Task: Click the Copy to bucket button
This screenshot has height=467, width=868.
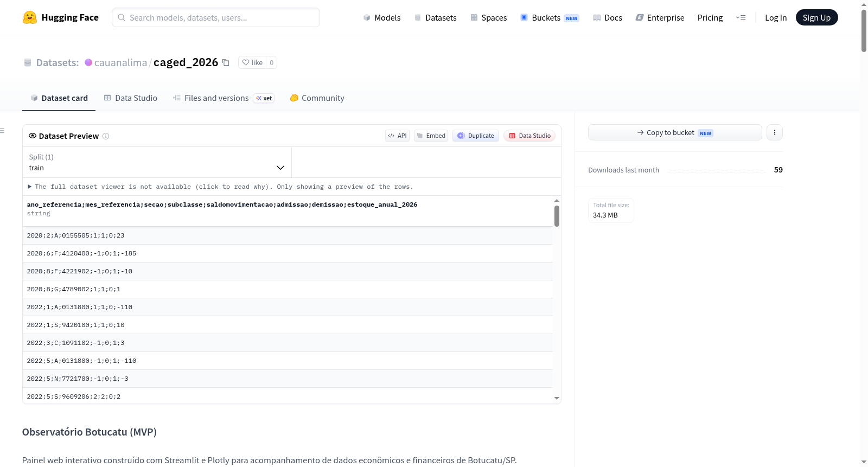Action: 675,132
